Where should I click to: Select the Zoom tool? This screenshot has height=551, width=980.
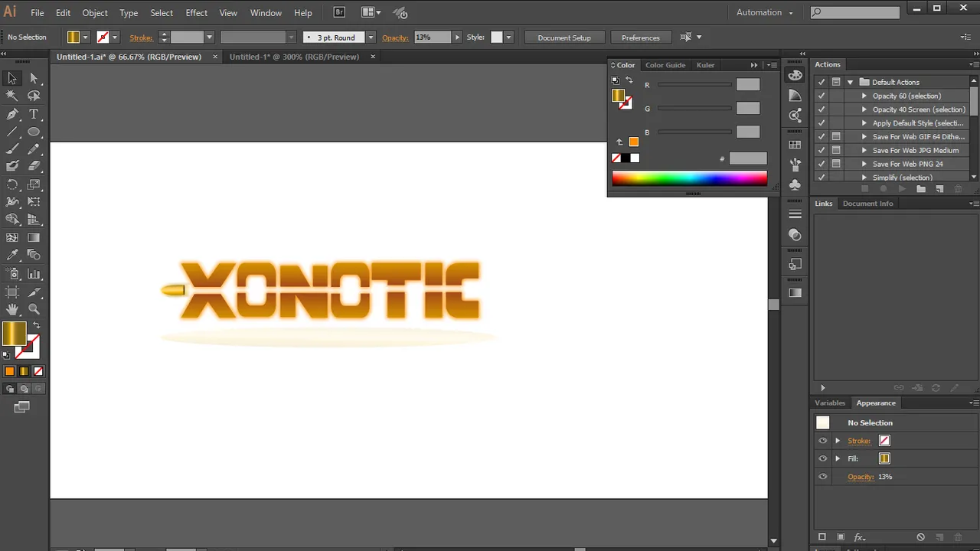(x=34, y=309)
